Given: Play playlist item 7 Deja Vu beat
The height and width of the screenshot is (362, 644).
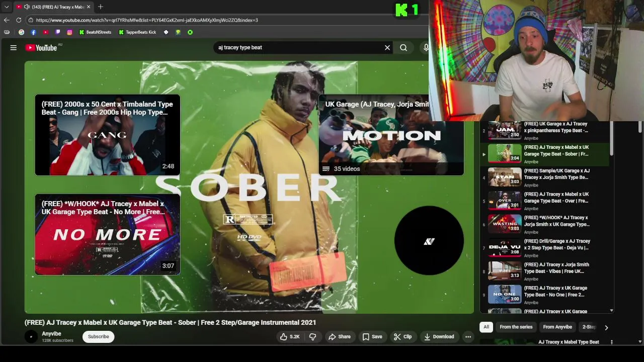Looking at the screenshot, I should [545, 248].
